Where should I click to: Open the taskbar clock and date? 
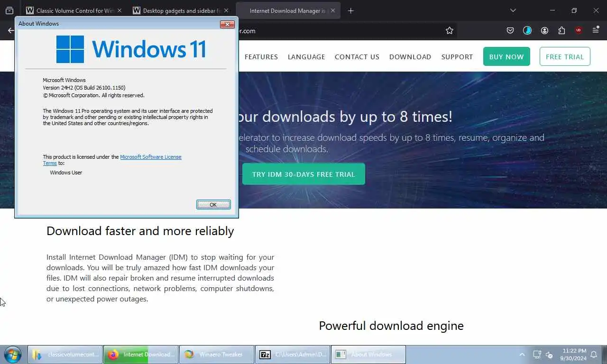(573, 355)
